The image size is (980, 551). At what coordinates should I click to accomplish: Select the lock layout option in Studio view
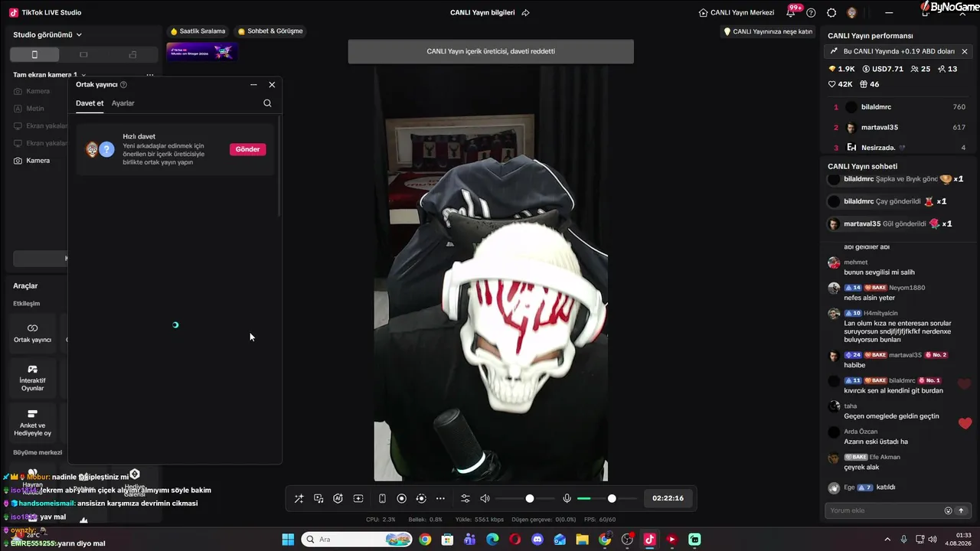[132, 54]
